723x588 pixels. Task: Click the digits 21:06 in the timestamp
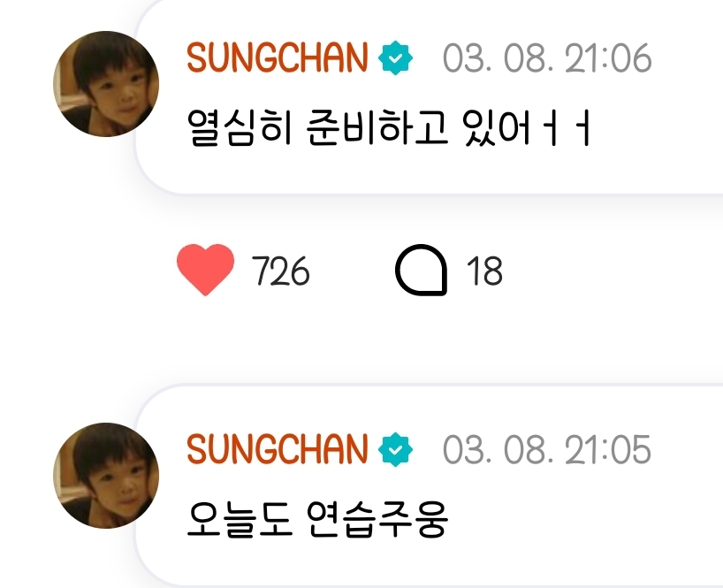pos(608,58)
